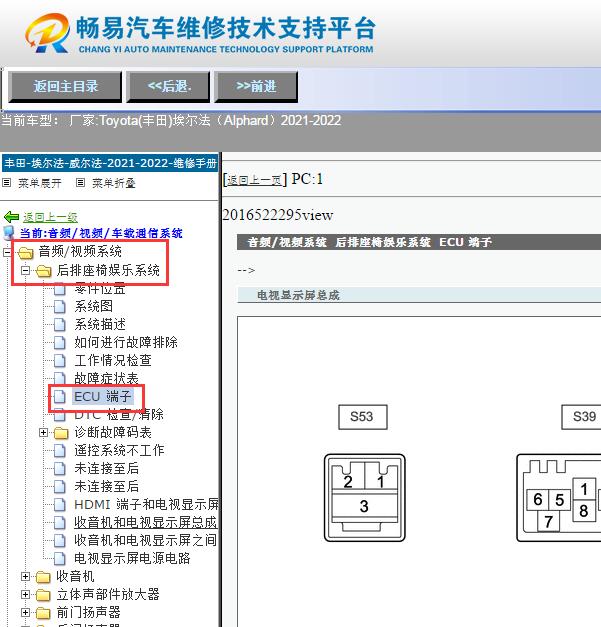Click the 音频/视频系统 folder icon
The height and width of the screenshot is (627, 601).
click(x=26, y=253)
